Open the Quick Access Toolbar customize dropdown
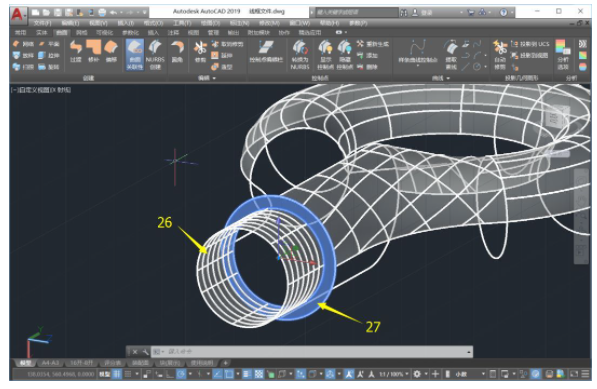 coord(145,13)
